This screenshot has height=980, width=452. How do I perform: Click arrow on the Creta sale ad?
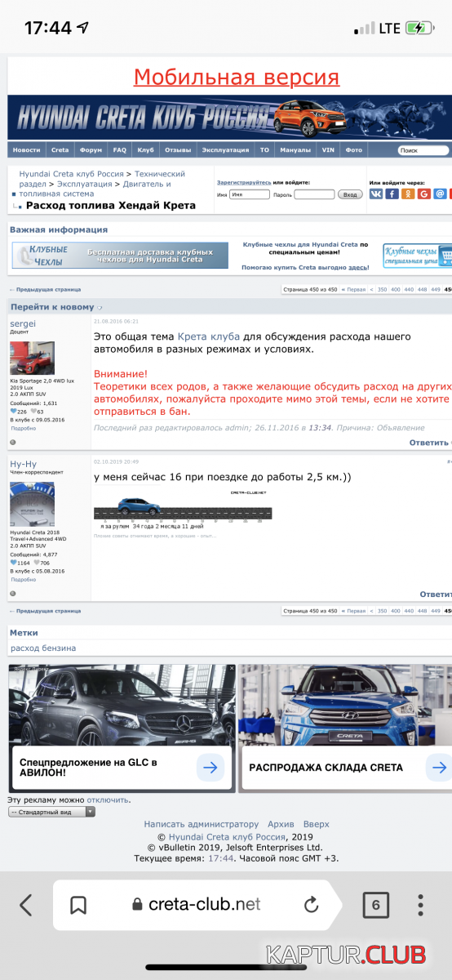pyautogui.click(x=440, y=767)
